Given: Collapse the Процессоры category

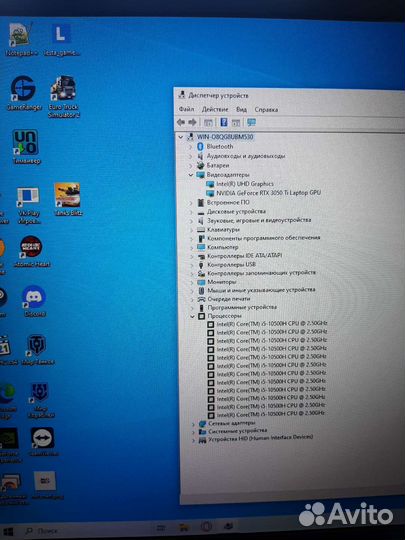Looking at the screenshot, I should click(192, 316).
